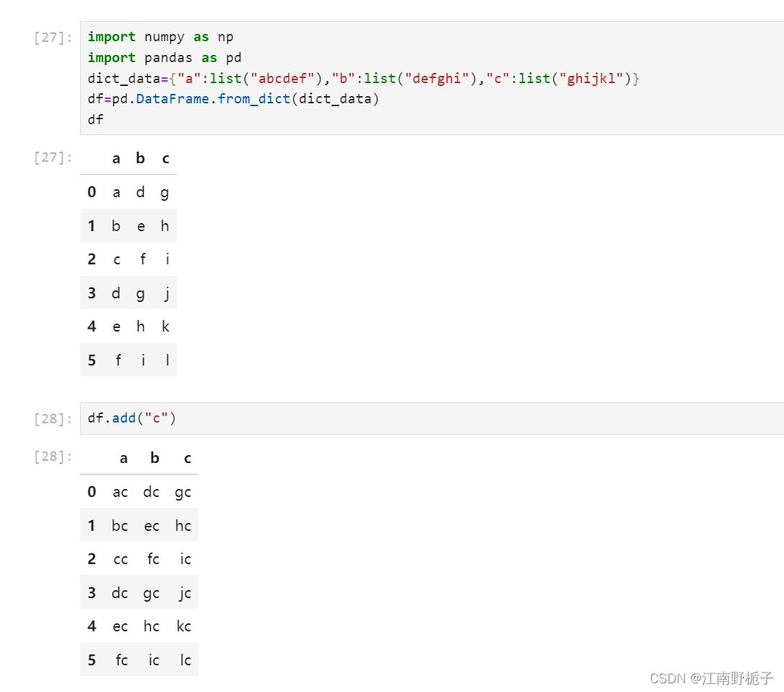The image size is (784, 692).
Task: Click row index 5 in first output
Action: point(92,360)
